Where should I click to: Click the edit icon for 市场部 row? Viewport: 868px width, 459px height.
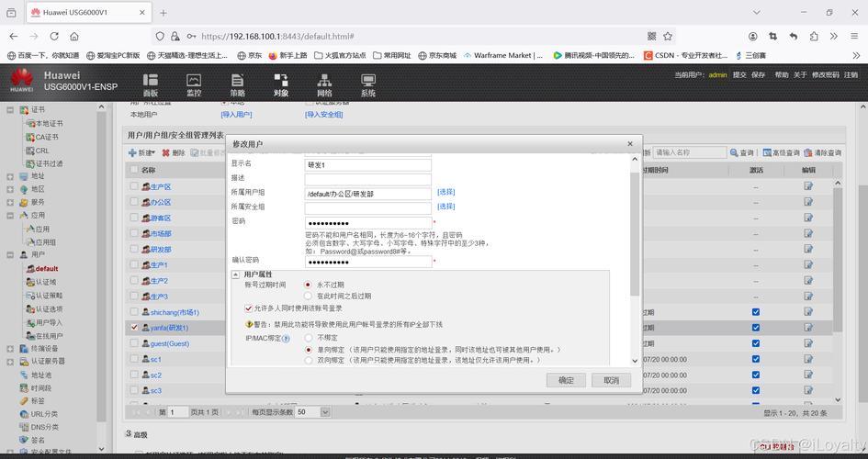[x=808, y=233]
